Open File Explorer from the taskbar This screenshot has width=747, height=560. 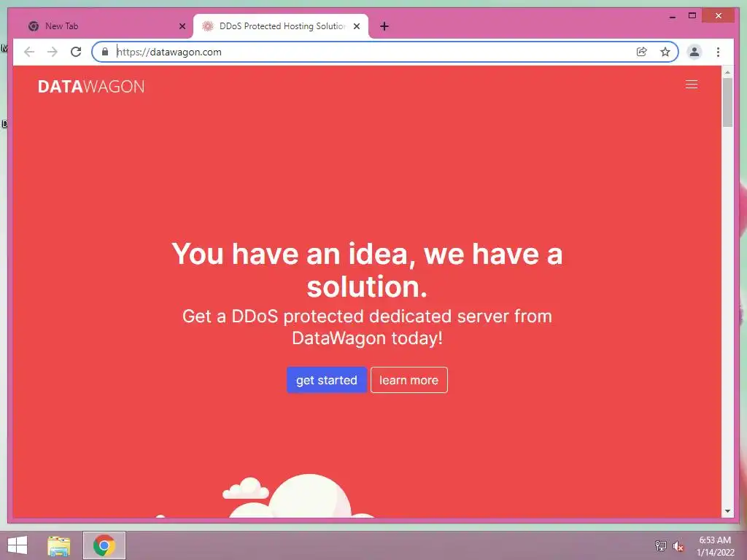tap(59, 545)
